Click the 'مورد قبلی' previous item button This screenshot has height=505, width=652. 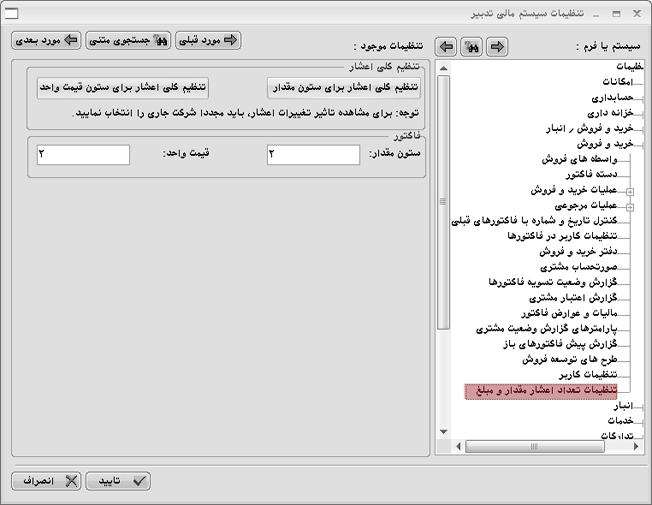coord(210,41)
